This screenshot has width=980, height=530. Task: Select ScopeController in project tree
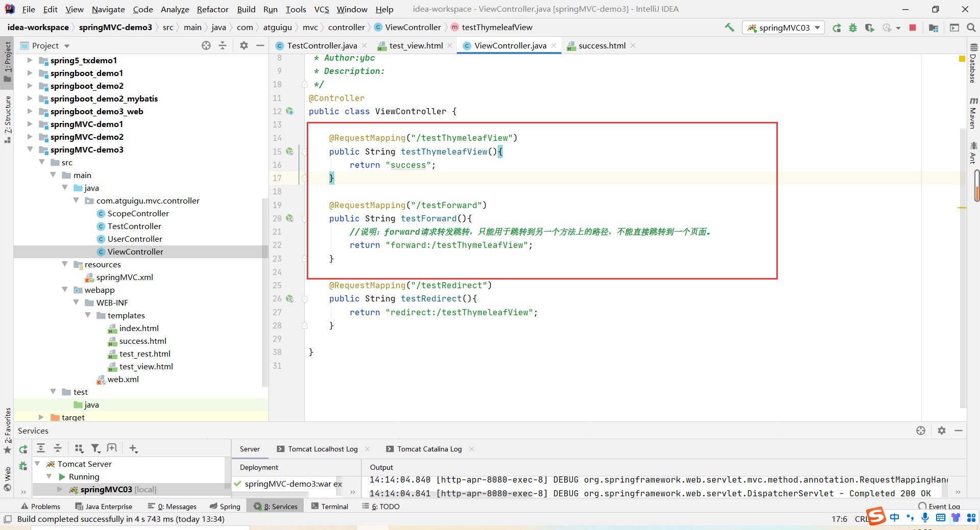138,213
